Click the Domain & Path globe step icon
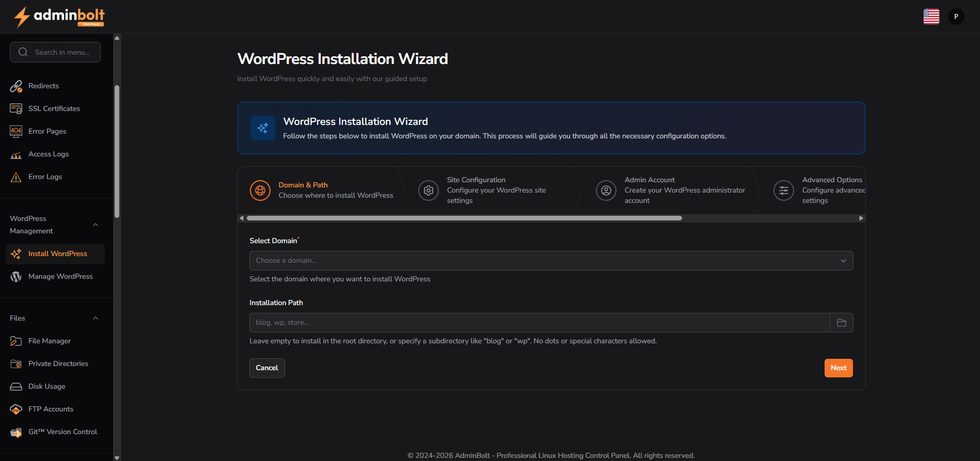This screenshot has width=980, height=461. [260, 190]
